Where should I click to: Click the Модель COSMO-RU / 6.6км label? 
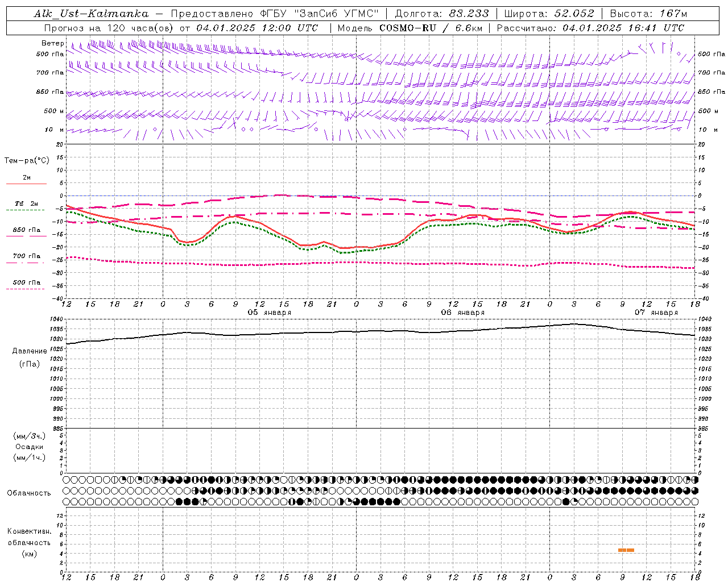pos(410,28)
